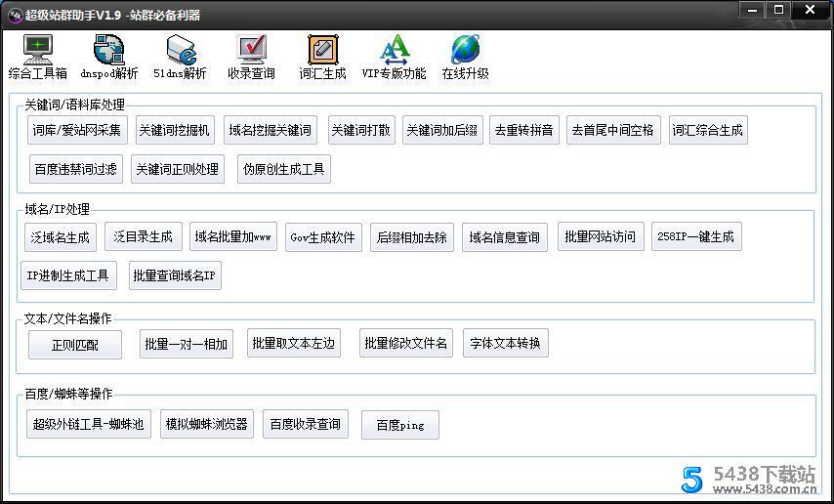Open 正则匹配 tool
834x504 pixels.
(75, 345)
